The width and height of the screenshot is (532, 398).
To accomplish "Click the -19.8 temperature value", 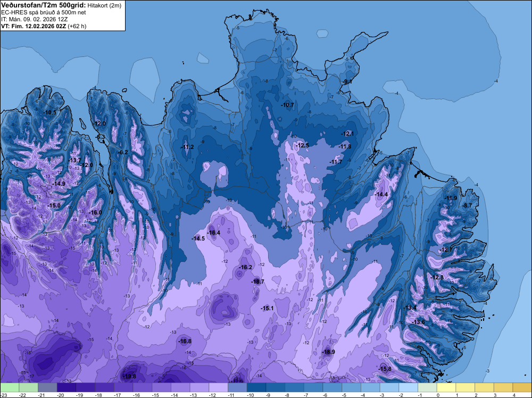I will [129, 377].
